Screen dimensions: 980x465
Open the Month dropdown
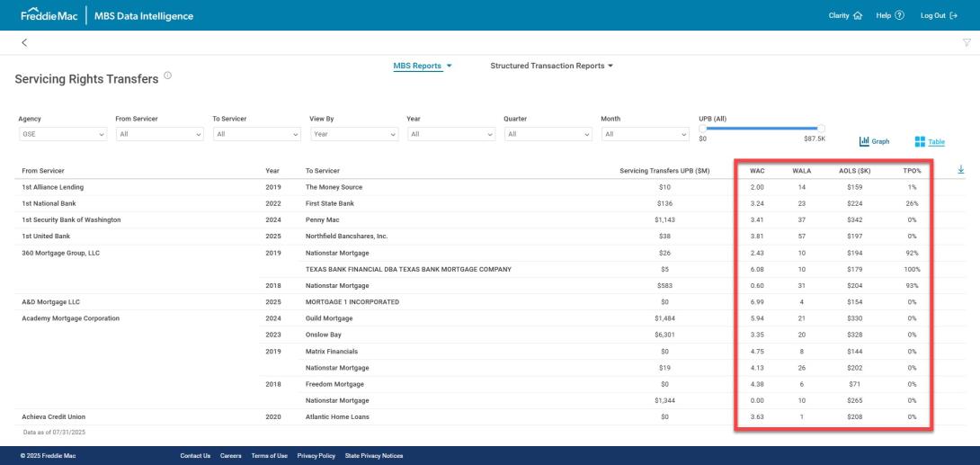pos(646,134)
